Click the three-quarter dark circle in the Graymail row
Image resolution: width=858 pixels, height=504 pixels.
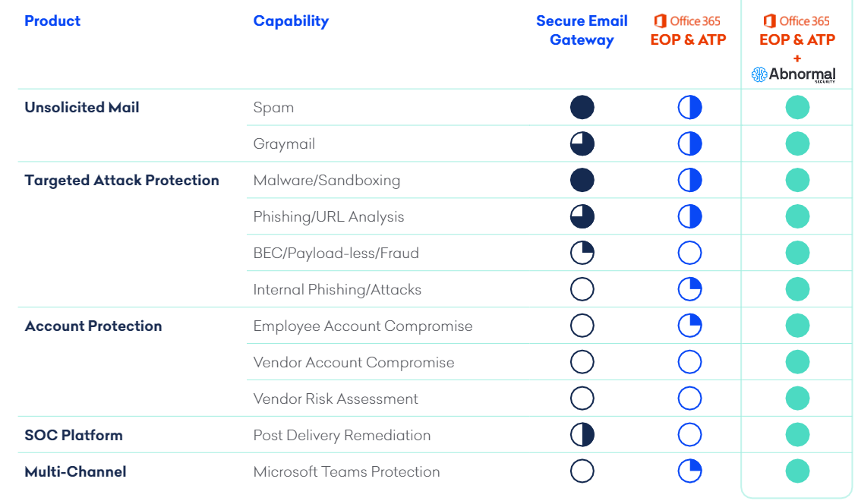click(582, 144)
